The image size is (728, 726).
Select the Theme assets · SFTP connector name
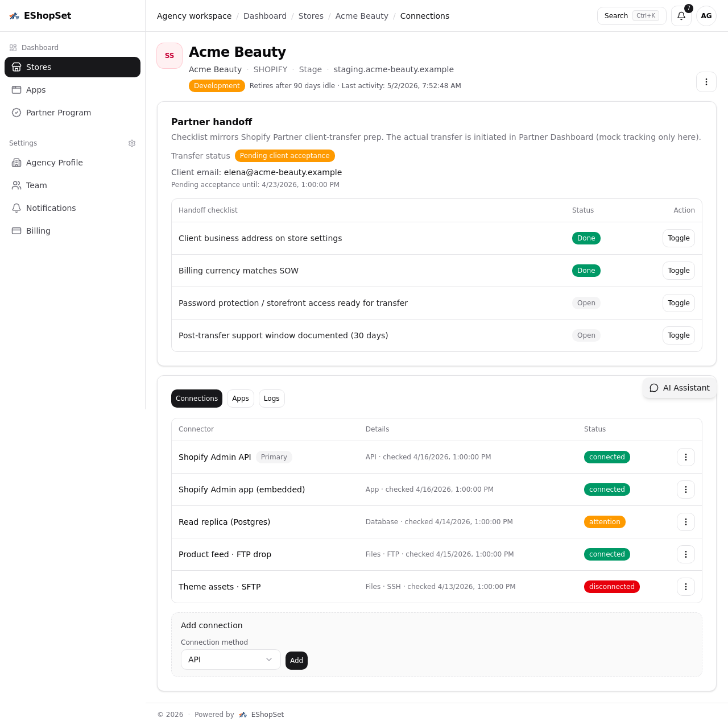point(220,587)
